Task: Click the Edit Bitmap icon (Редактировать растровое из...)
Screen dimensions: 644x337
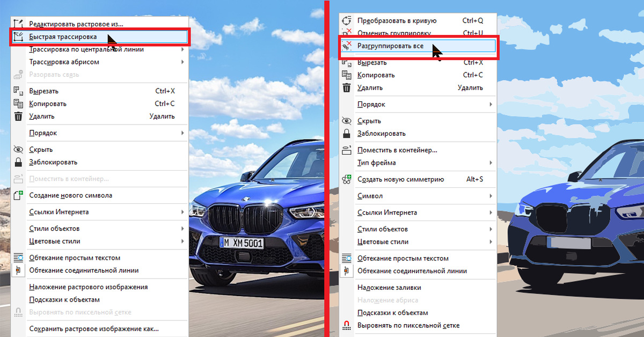Action: point(19,24)
